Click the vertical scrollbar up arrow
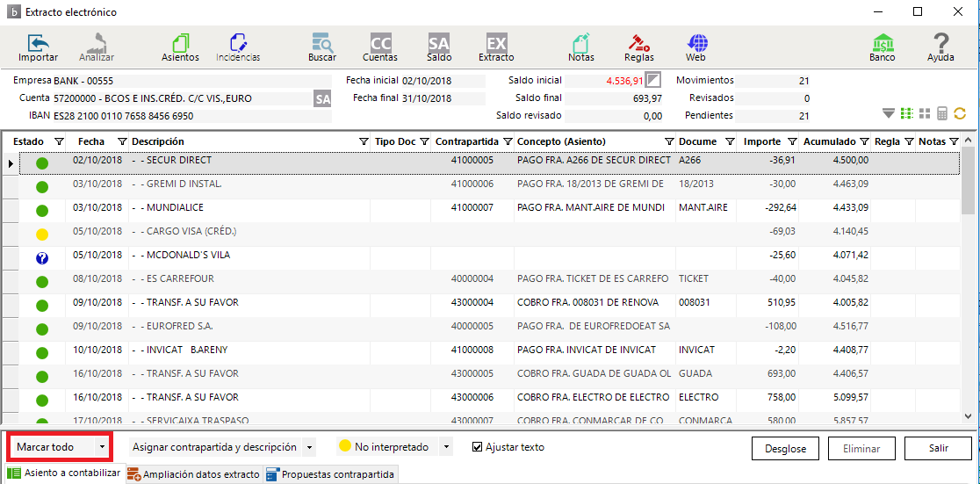Image resolution: width=980 pixels, height=484 pixels. [x=968, y=142]
